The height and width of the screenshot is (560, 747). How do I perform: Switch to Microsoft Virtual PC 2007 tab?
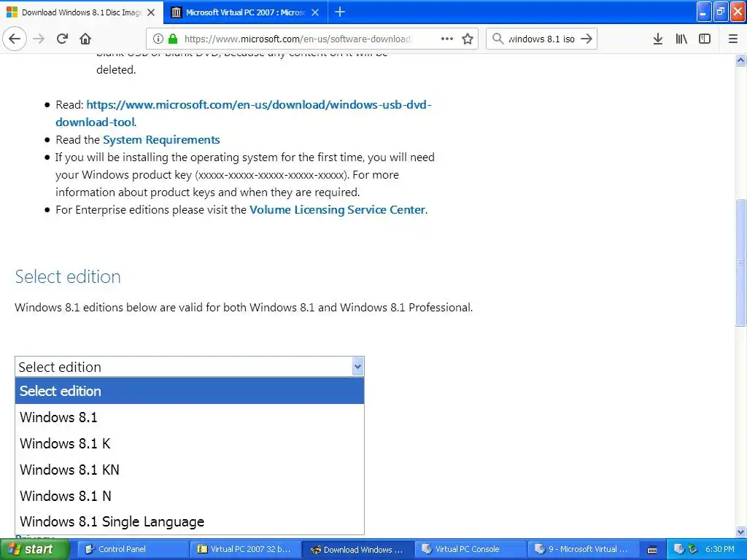point(246,12)
